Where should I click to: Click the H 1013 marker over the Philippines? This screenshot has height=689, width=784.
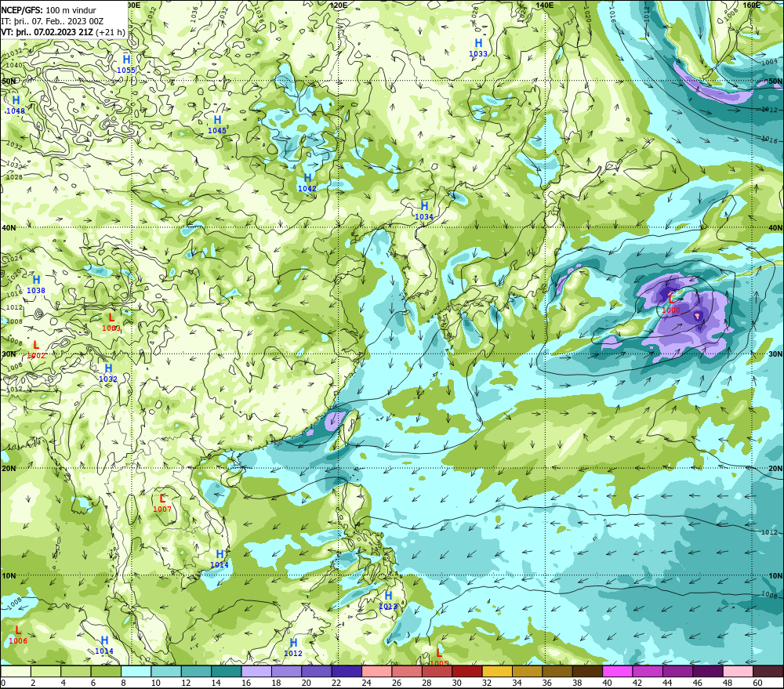(388, 600)
